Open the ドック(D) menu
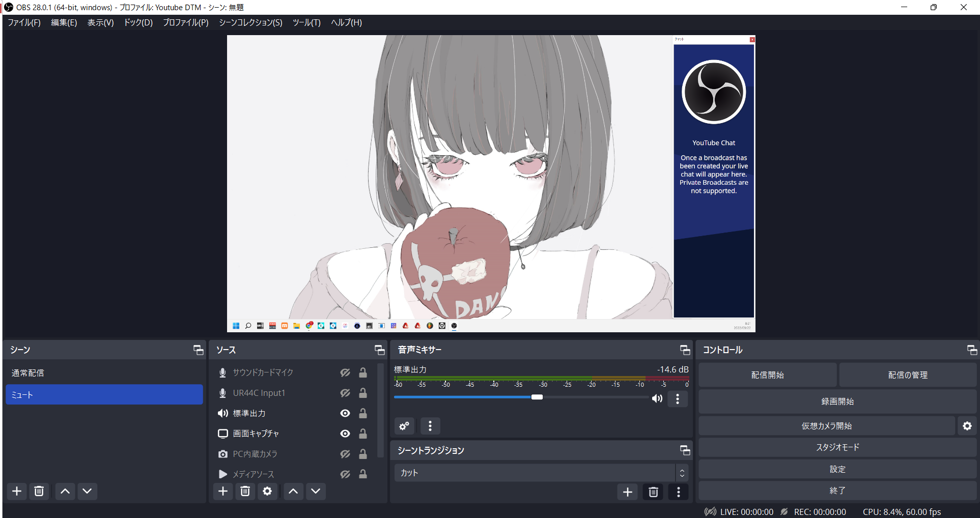The height and width of the screenshot is (518, 980). [x=138, y=22]
